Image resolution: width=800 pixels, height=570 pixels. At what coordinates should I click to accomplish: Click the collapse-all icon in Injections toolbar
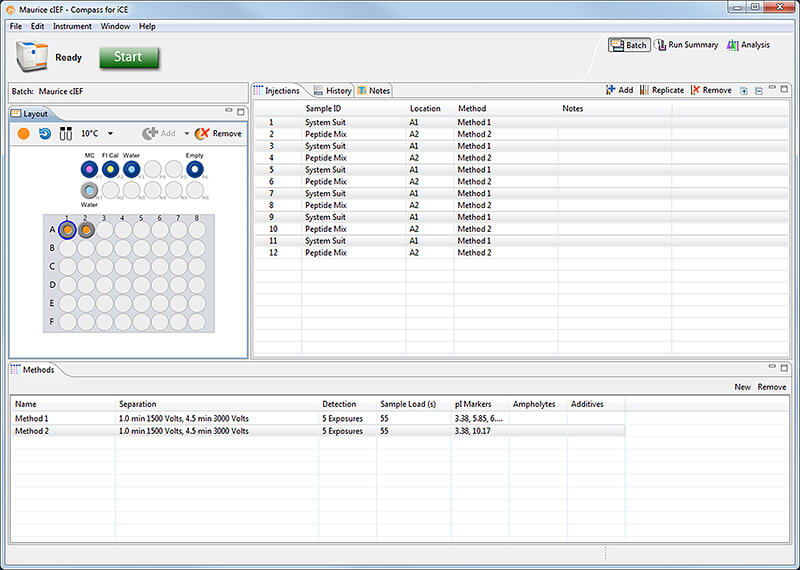click(x=759, y=91)
